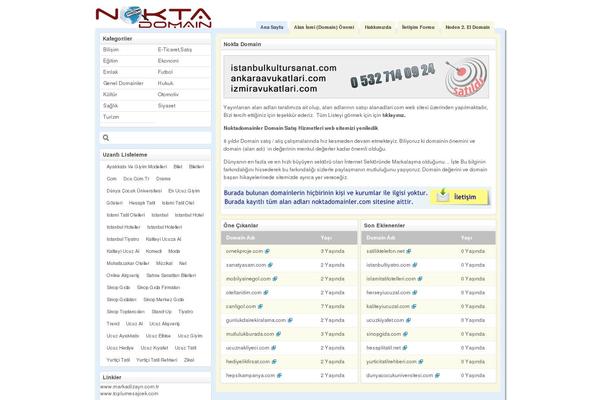Click the link icon beside dunyacocukuniversitesi.com
Screen dimensions: 600x400
pos(437,375)
